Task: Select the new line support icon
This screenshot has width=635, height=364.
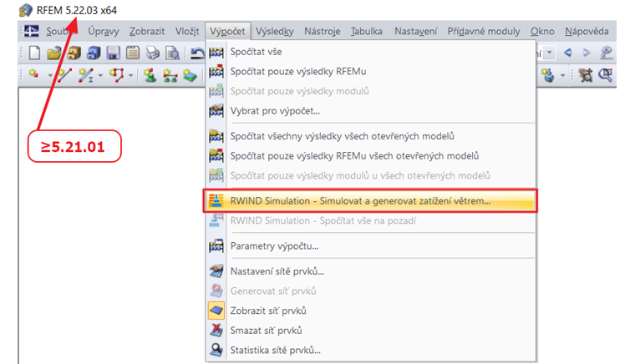Action: pos(170,75)
